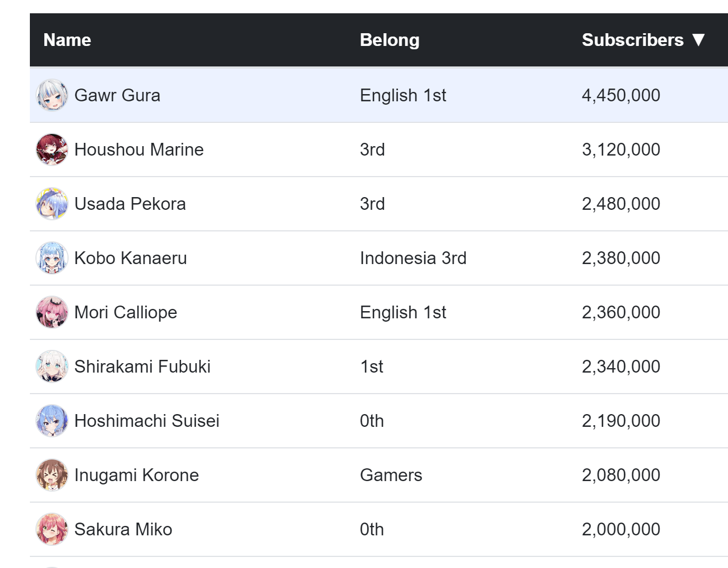Click Kobo Kanaeru's avatar icon

point(52,258)
